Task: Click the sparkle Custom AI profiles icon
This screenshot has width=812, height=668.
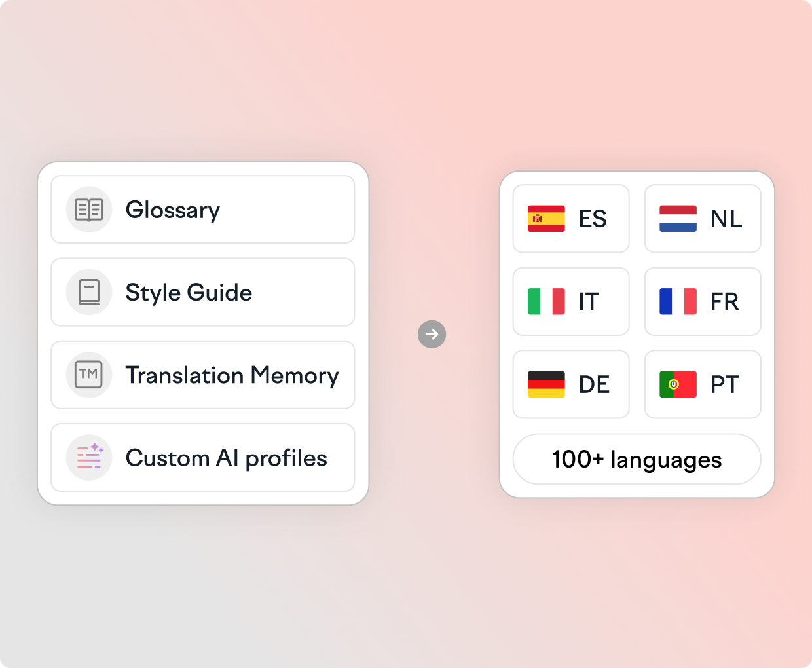Action: 89,457
